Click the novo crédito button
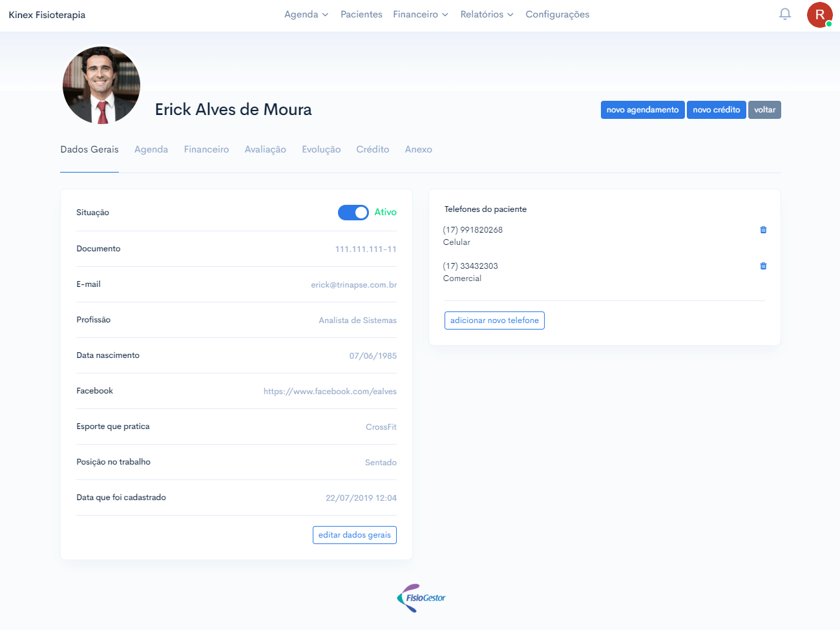This screenshot has height=630, width=840. (x=716, y=110)
